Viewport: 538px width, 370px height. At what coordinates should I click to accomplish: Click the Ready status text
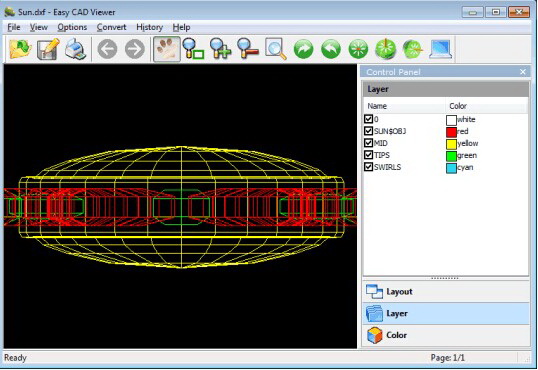coord(15,358)
